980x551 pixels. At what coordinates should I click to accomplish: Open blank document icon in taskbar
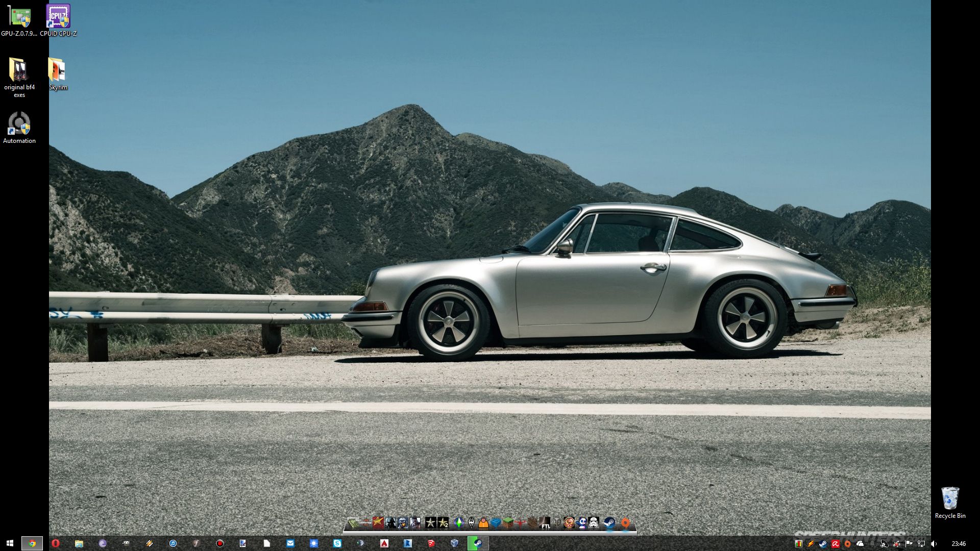(x=267, y=543)
